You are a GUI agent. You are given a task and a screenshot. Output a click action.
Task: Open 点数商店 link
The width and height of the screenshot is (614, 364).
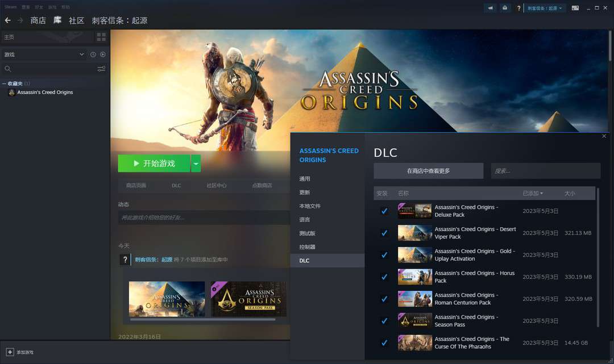click(262, 185)
